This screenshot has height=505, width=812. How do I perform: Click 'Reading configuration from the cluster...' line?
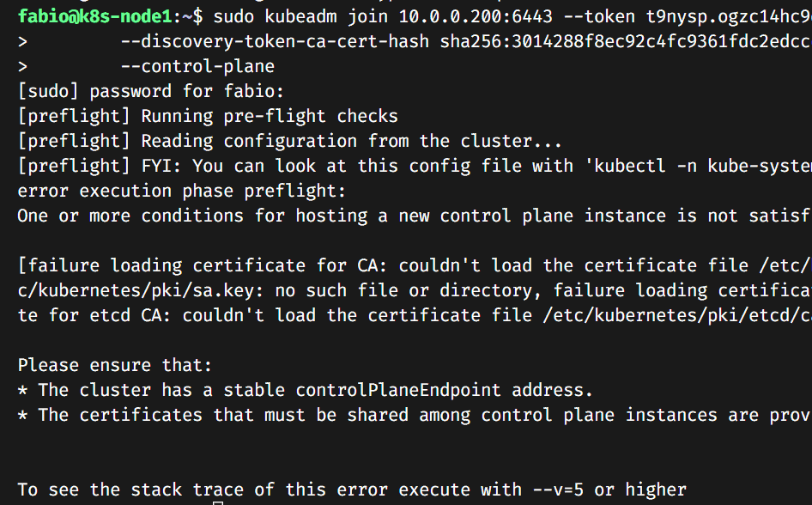coord(351,141)
